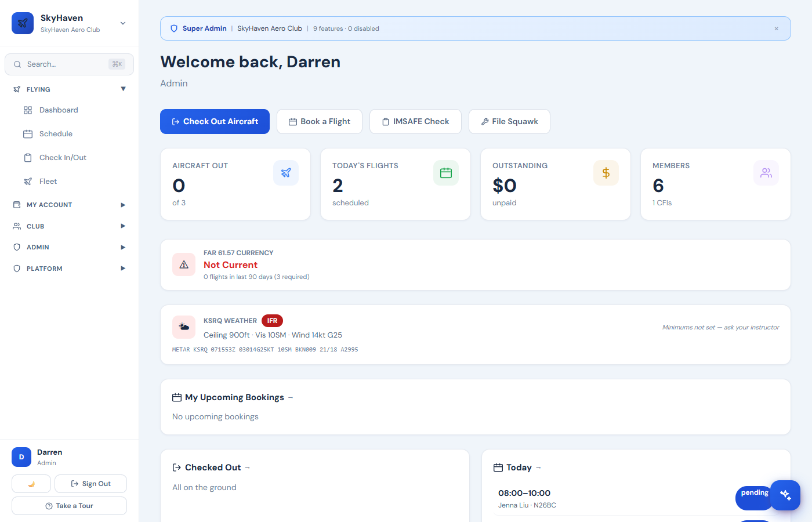Open the SkyHaven Aero Club workspace switcher
812x522 pixels.
click(x=122, y=23)
